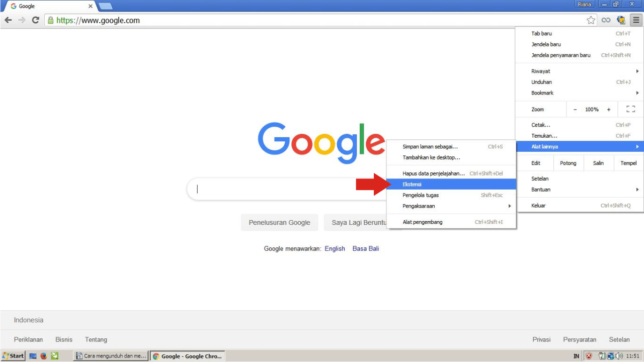Bookmark this page with the star icon
The height and width of the screenshot is (362, 644).
[591, 20]
